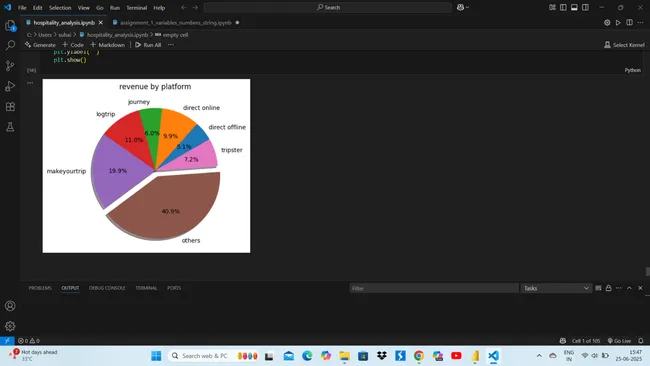Open the Extensions view

(x=10, y=107)
